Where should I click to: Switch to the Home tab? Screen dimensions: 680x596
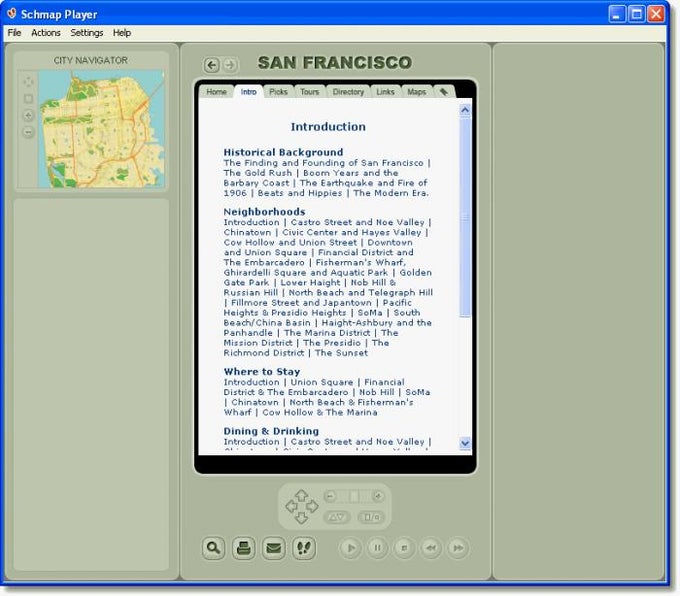click(x=216, y=92)
